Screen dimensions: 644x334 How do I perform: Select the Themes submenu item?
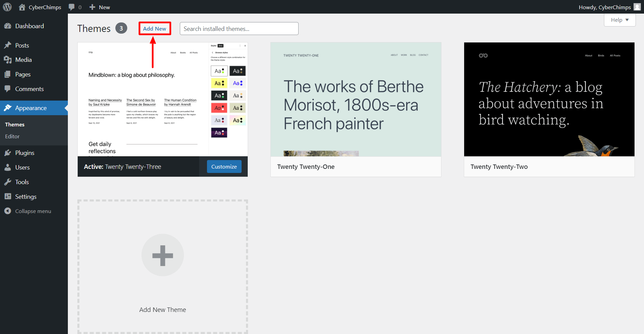[x=15, y=124]
